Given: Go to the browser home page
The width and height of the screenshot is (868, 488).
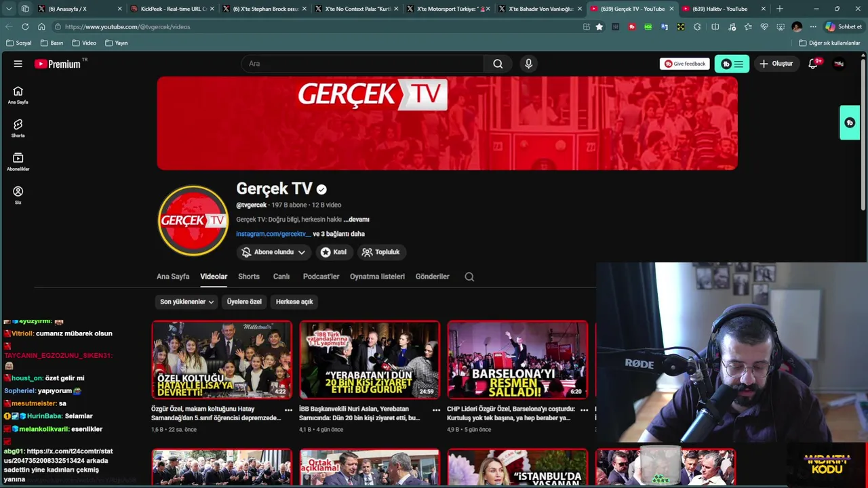Looking at the screenshot, I should 41,26.
